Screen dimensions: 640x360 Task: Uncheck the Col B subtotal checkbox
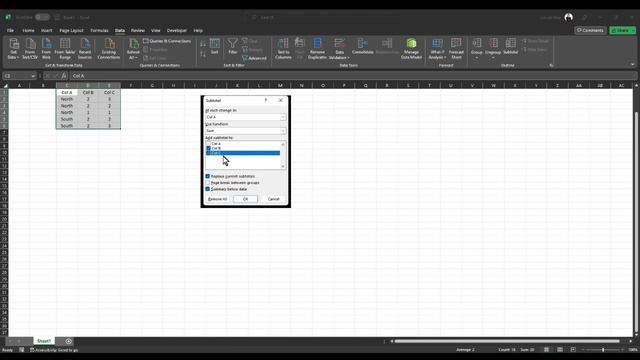point(208,148)
